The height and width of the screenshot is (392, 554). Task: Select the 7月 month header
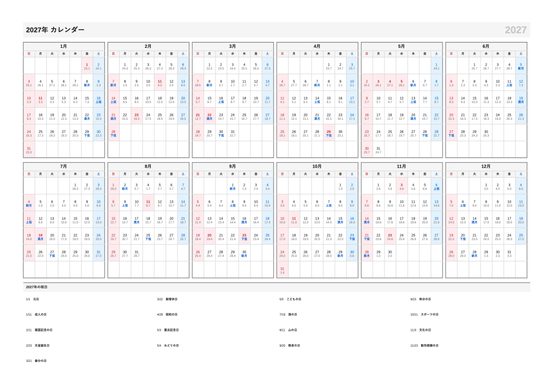(64, 167)
